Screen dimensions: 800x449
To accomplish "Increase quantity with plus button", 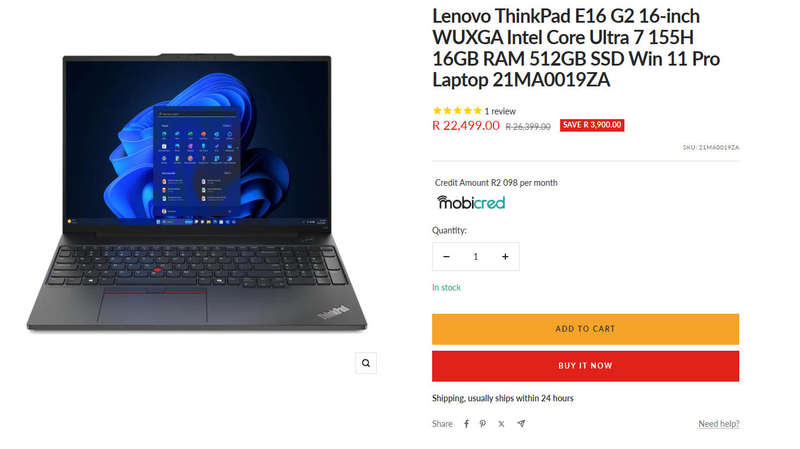I will [x=505, y=257].
